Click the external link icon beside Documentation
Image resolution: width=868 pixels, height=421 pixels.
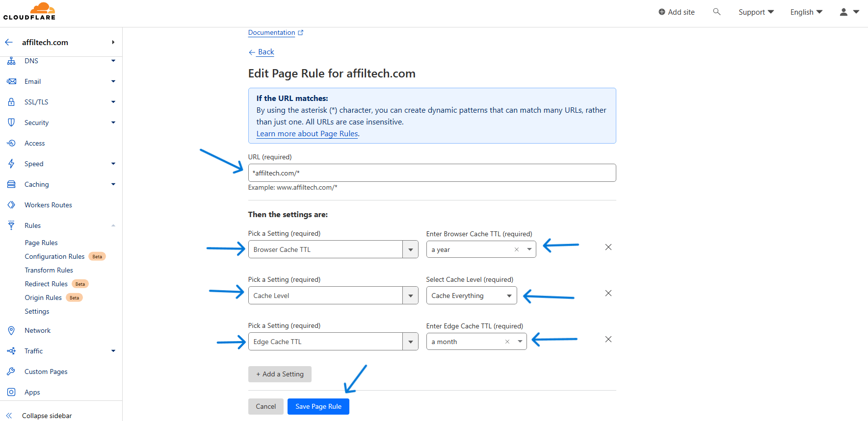301,33
